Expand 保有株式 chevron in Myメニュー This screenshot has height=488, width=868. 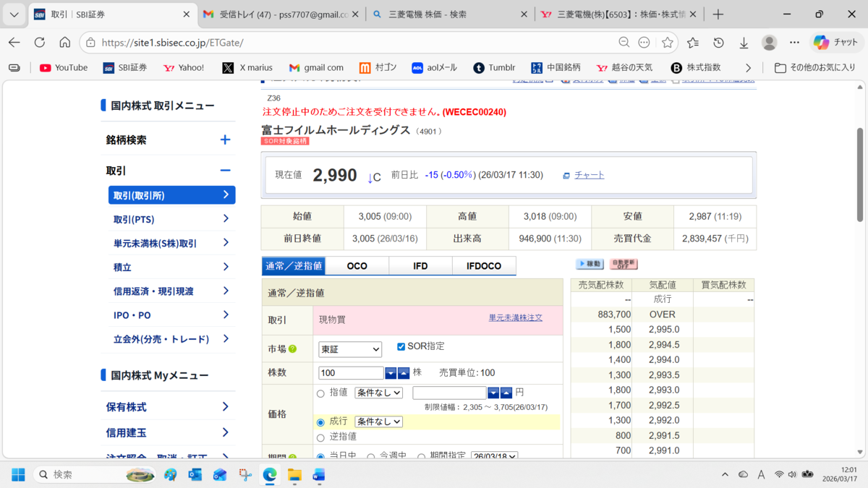[226, 407]
